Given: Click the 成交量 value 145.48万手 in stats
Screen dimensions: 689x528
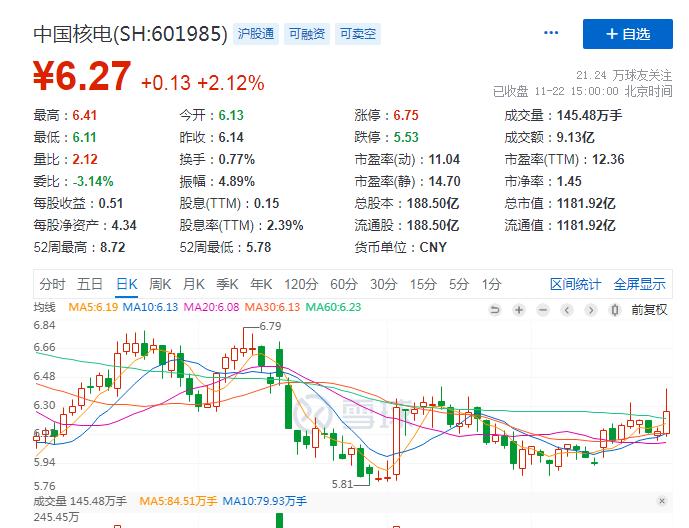Looking at the screenshot, I should click(589, 116).
